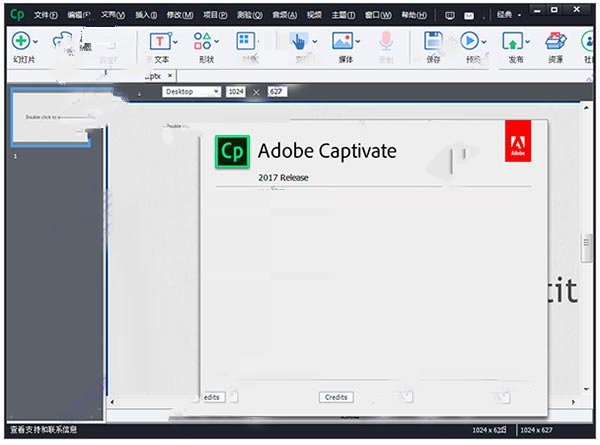This screenshot has width=600, height=445.
Task: Click the Record microphone icon
Action: tap(386, 41)
